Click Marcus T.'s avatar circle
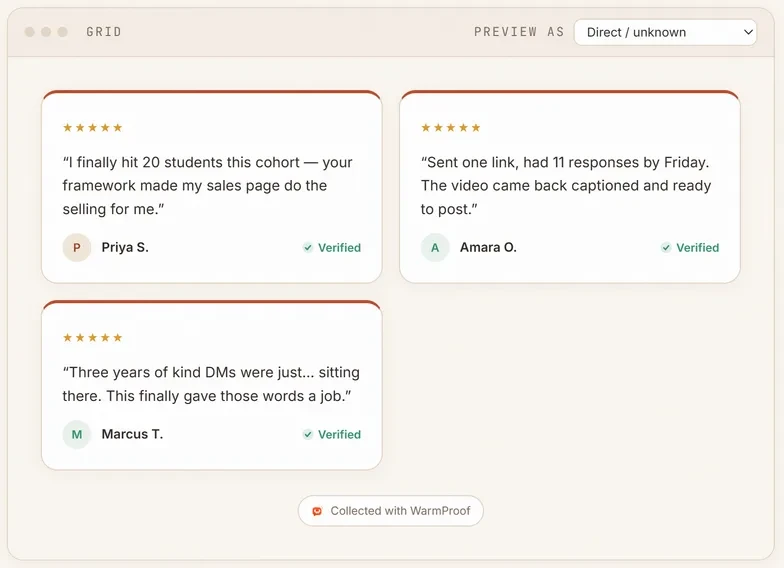The height and width of the screenshot is (568, 784). [76, 434]
